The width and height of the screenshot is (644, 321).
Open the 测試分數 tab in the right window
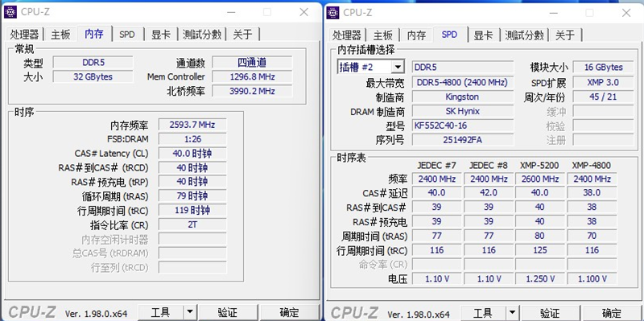pyautogui.click(x=524, y=35)
